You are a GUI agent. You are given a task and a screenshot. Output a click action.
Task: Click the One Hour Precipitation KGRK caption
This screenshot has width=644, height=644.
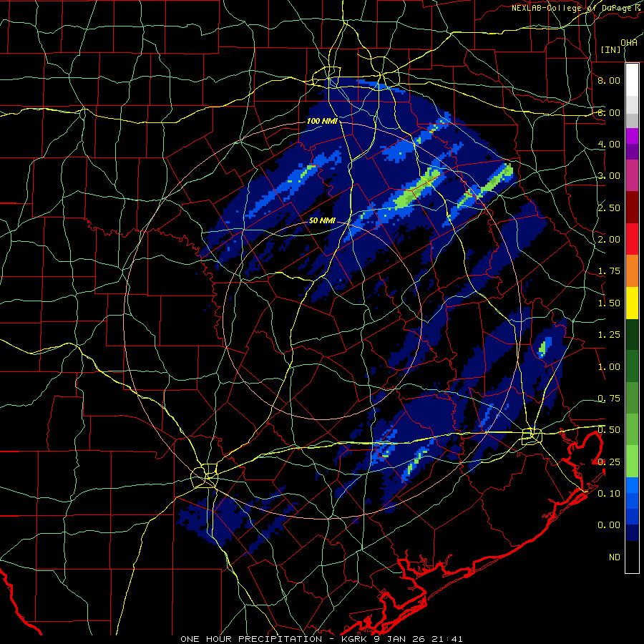[321, 639]
